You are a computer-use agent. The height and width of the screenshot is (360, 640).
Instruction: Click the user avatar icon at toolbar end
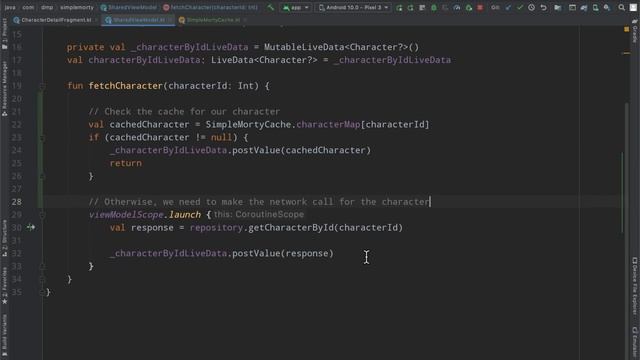(x=633, y=7)
